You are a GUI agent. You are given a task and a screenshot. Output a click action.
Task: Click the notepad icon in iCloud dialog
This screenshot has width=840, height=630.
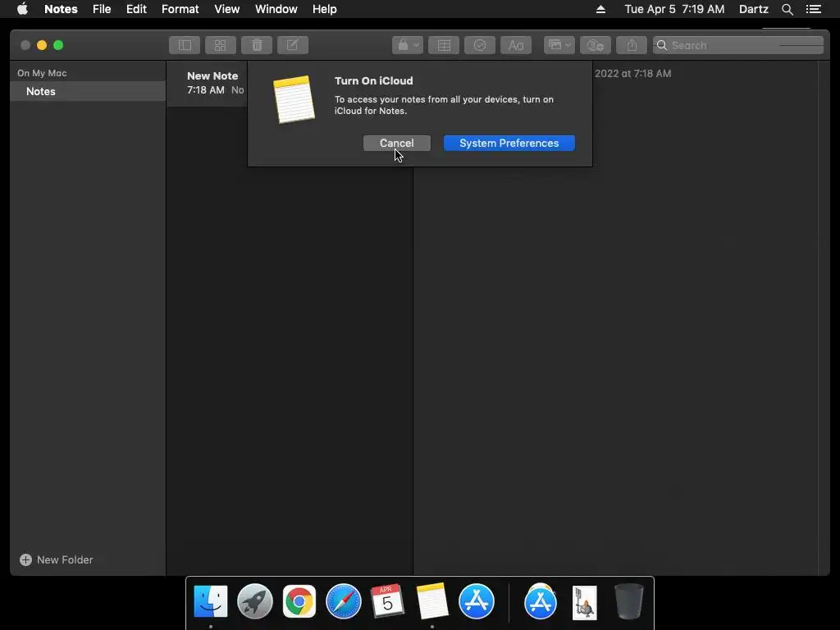pos(294,99)
